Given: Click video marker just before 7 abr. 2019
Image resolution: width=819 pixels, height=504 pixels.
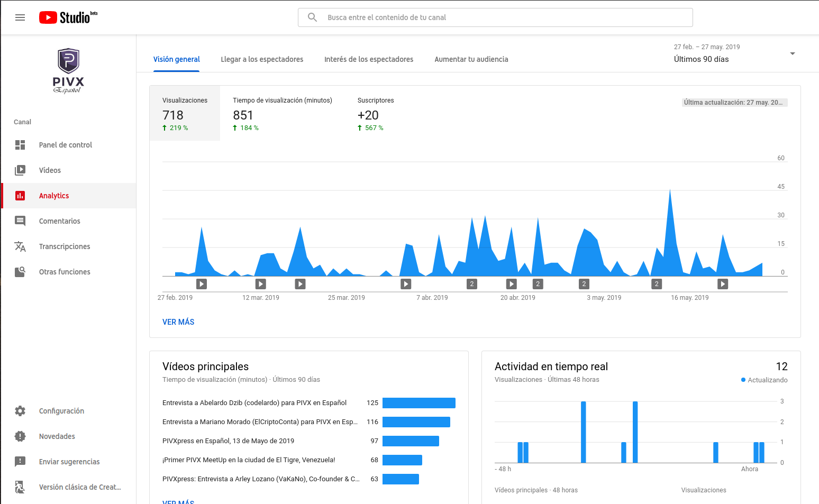Looking at the screenshot, I should coord(406,284).
